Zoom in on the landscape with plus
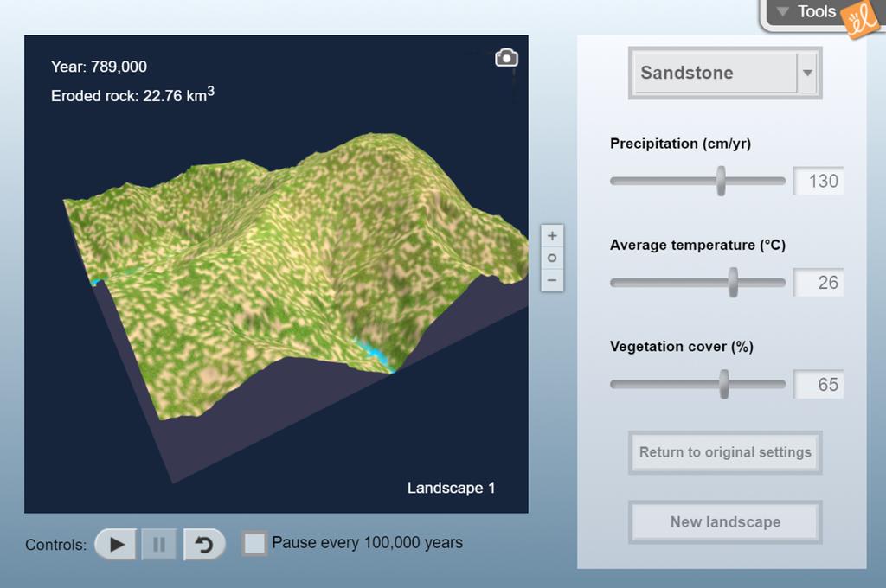Viewport: 886px width, 588px height. (552, 235)
